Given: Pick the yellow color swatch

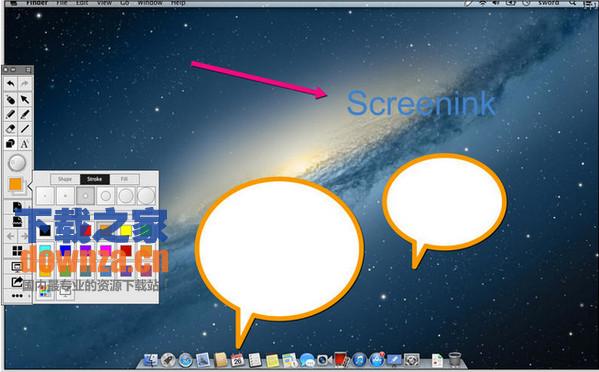Looking at the screenshot, I should point(126,230).
